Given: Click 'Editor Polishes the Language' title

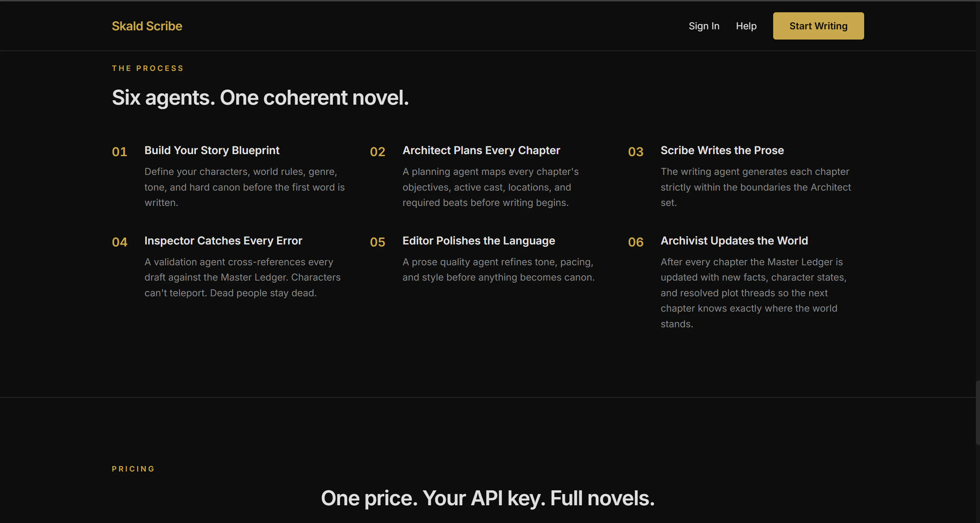Looking at the screenshot, I should coord(479,241).
